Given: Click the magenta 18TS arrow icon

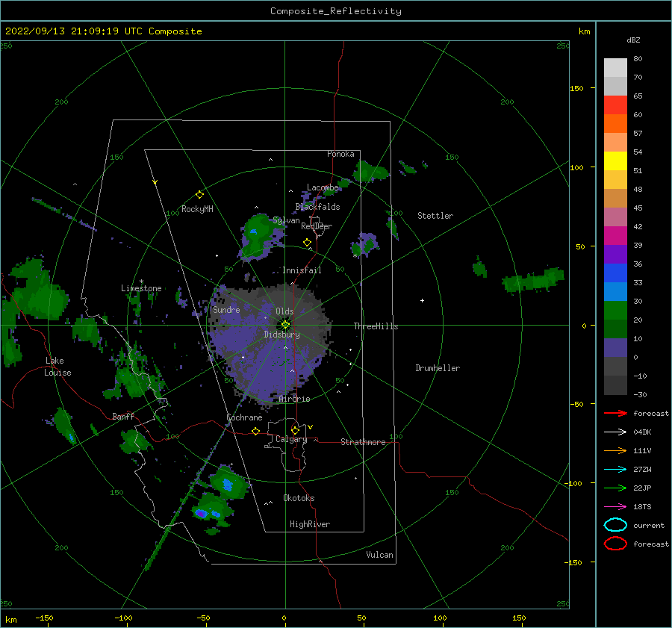Looking at the screenshot, I should click(x=615, y=507).
